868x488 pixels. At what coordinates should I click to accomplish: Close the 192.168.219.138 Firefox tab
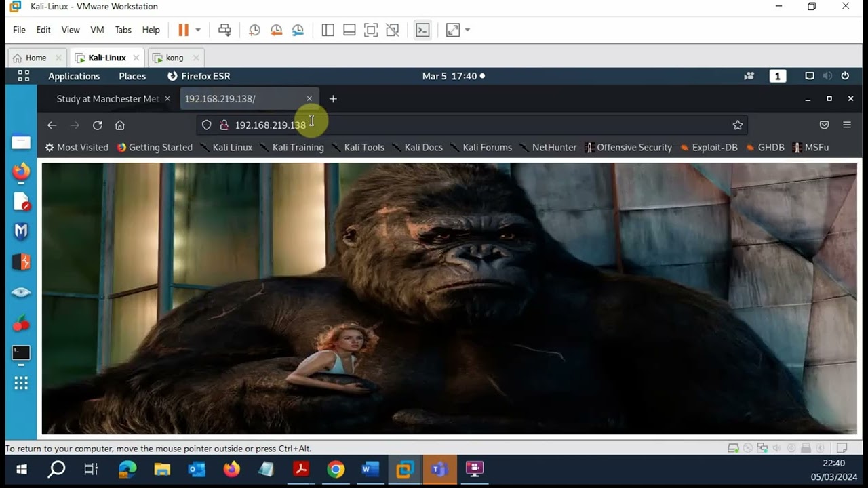[x=309, y=99]
